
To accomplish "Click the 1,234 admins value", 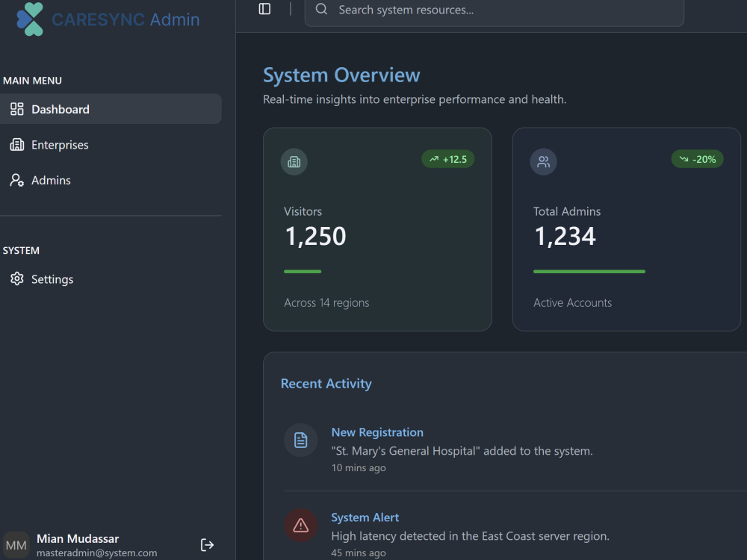I will point(565,236).
